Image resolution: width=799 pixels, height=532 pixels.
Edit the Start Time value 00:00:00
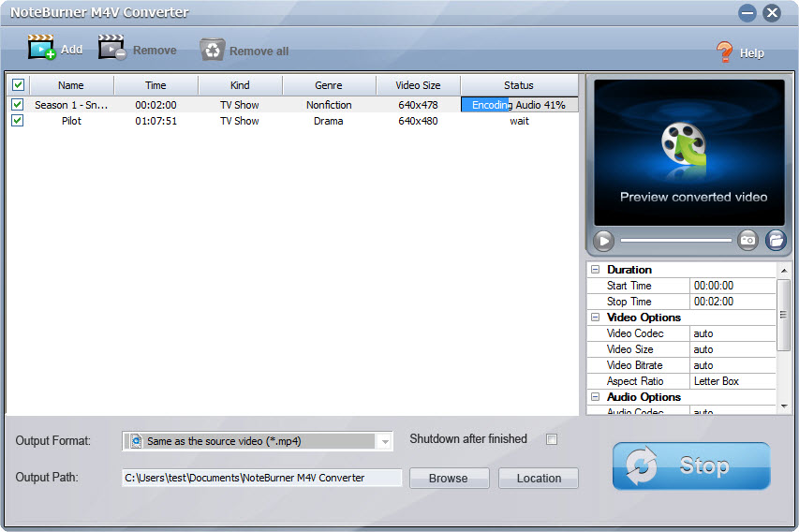coord(732,286)
